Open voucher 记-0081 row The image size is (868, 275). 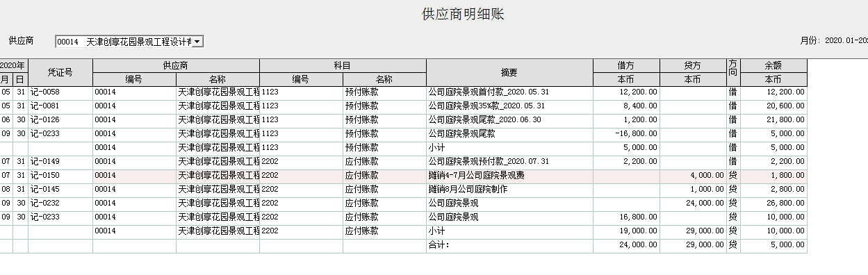pyautogui.click(x=403, y=106)
